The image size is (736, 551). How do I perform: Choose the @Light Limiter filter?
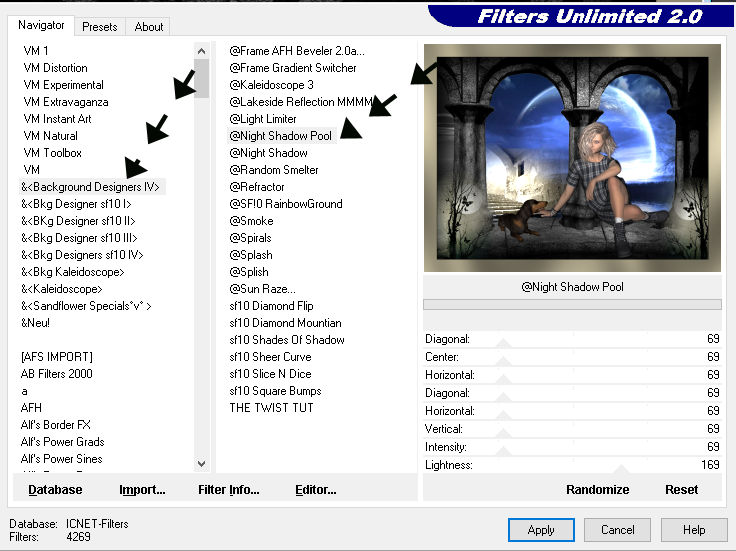263,119
